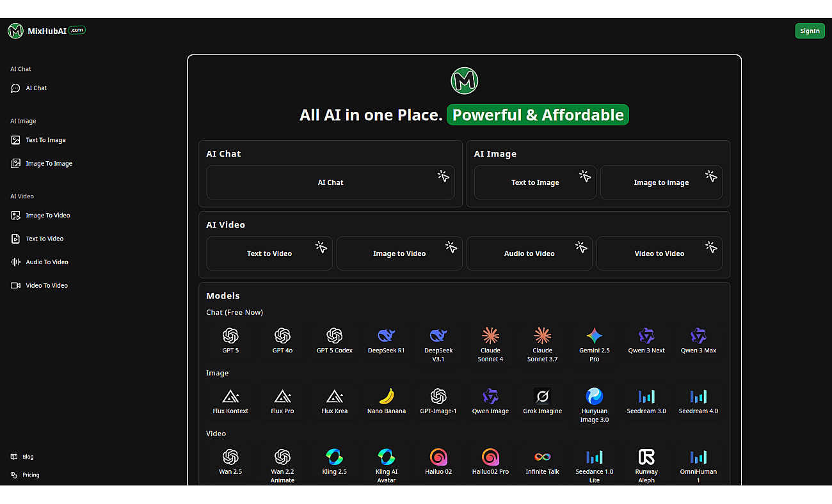Open Audio To Video sidebar item

pyautogui.click(x=46, y=262)
